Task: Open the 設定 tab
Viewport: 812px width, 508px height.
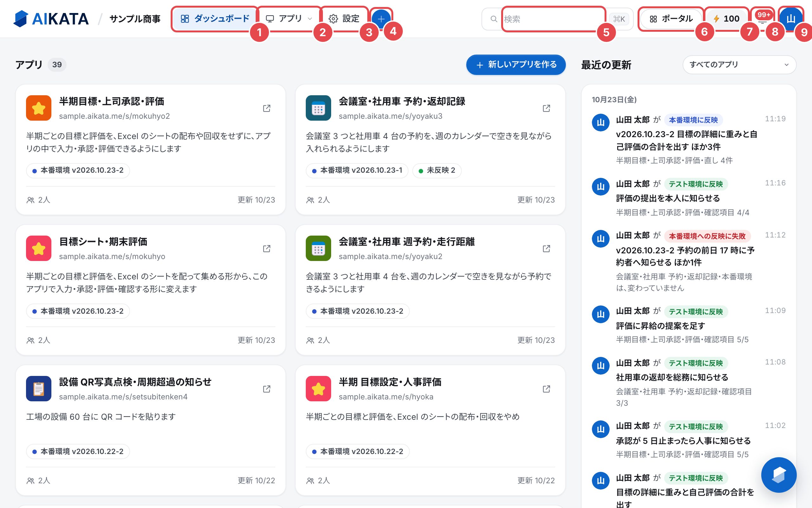Action: pyautogui.click(x=344, y=19)
